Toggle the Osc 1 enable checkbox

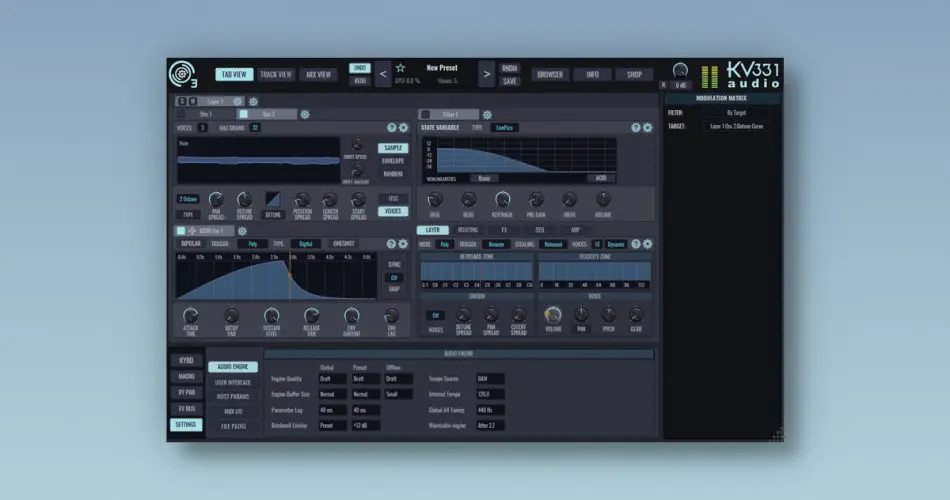click(181, 114)
